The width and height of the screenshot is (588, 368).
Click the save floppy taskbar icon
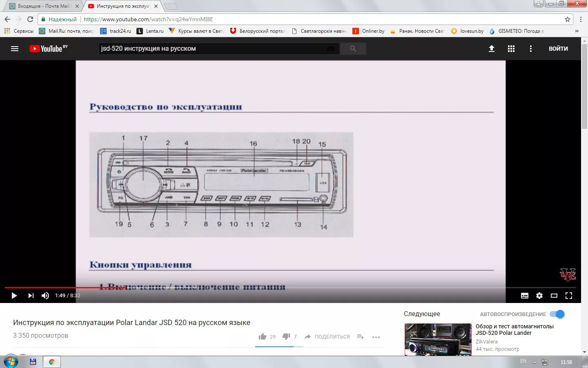(33, 362)
